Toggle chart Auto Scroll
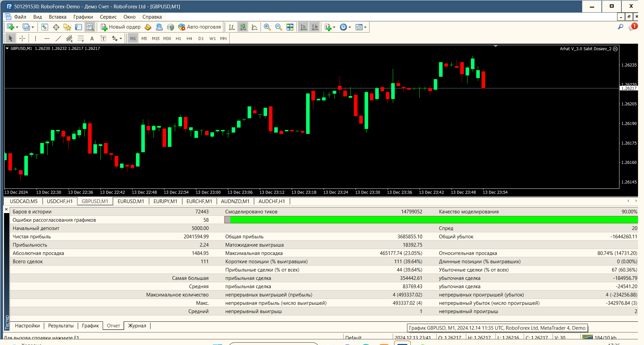This screenshot has width=644, height=345. coord(303,27)
